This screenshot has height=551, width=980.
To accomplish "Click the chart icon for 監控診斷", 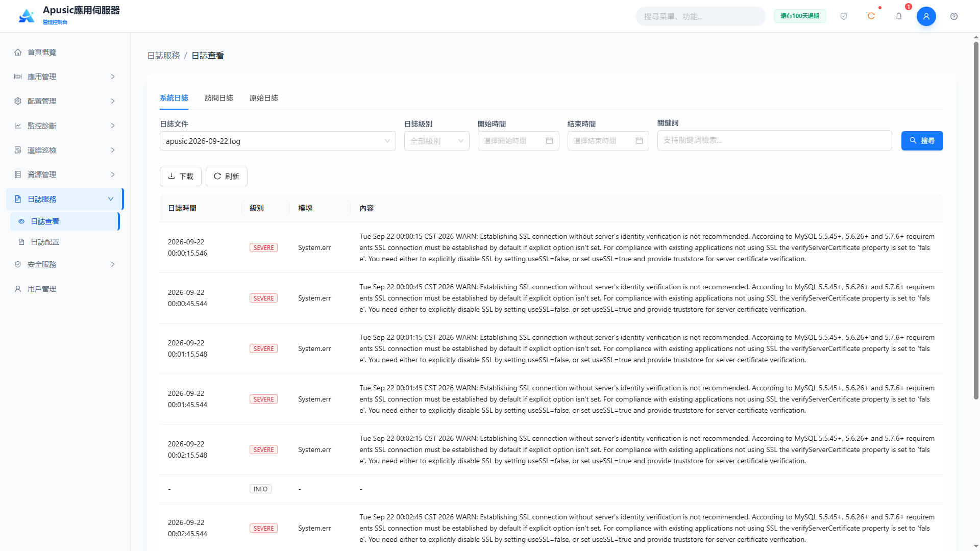I will click(x=18, y=126).
